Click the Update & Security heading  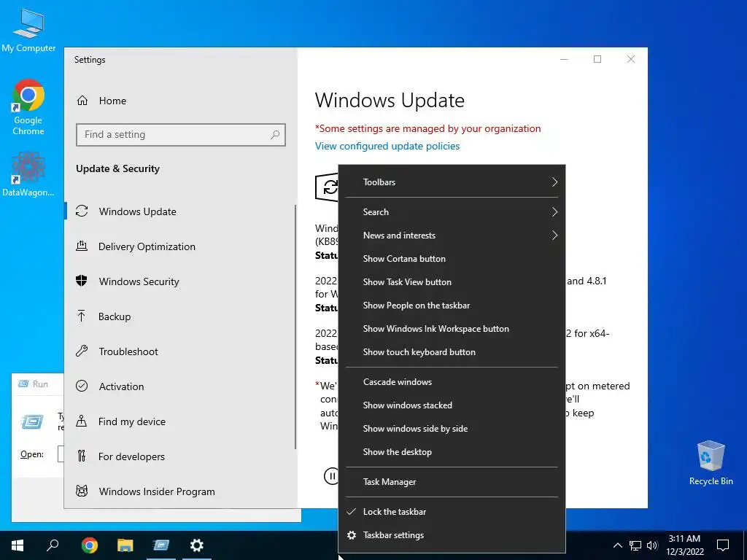pos(117,168)
